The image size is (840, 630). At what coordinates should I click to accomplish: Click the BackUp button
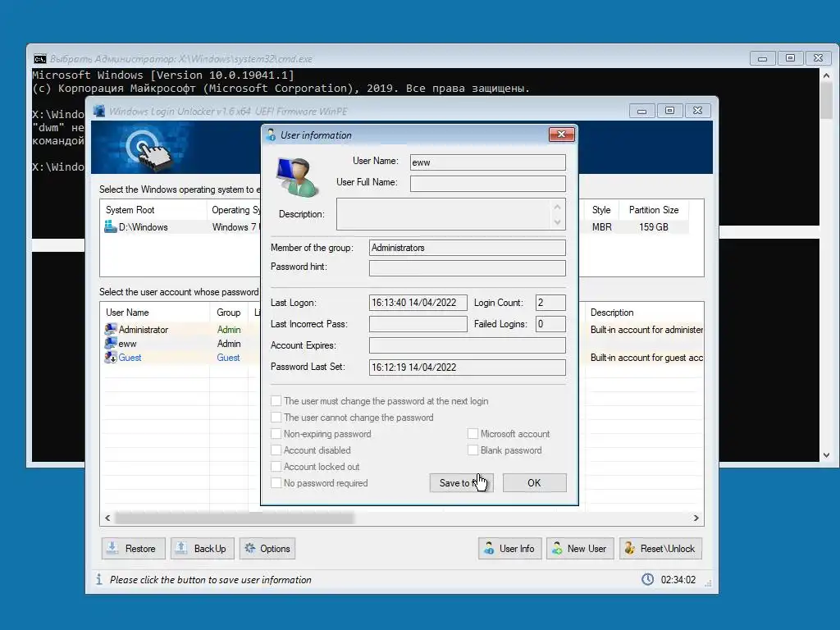pyautogui.click(x=202, y=549)
